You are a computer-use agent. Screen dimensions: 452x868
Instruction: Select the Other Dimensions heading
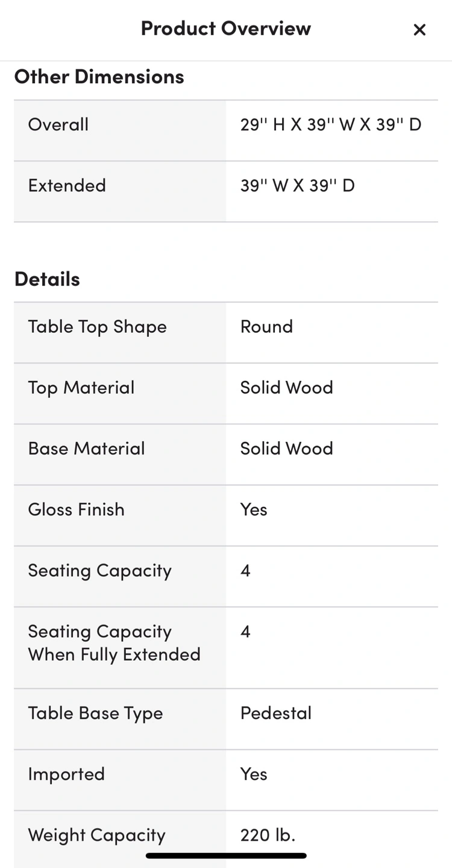coord(99,77)
